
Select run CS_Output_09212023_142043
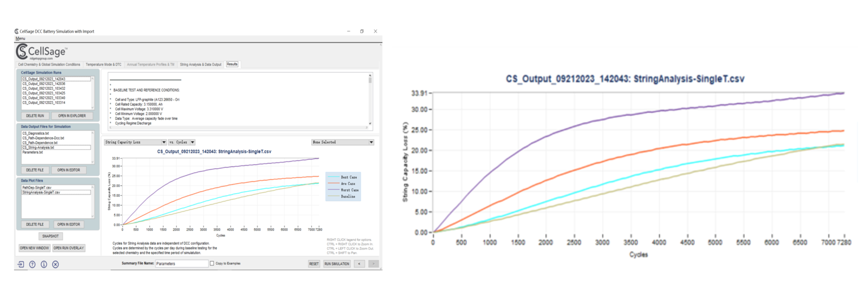click(x=56, y=79)
